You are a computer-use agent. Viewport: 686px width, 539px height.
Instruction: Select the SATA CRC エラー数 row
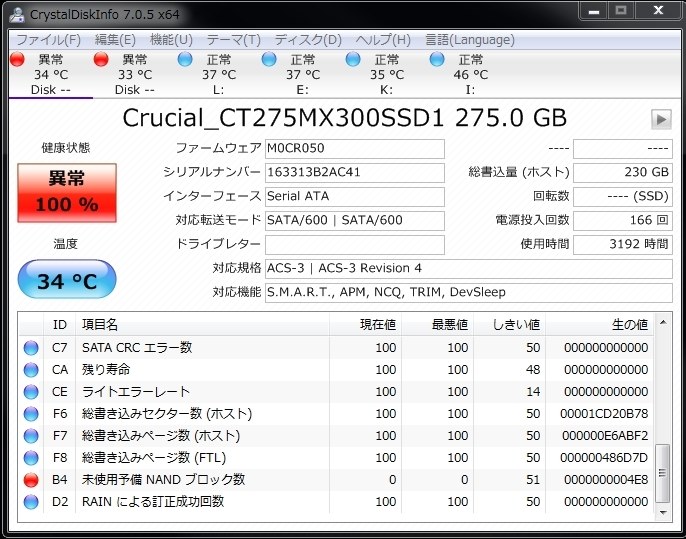click(x=336, y=348)
